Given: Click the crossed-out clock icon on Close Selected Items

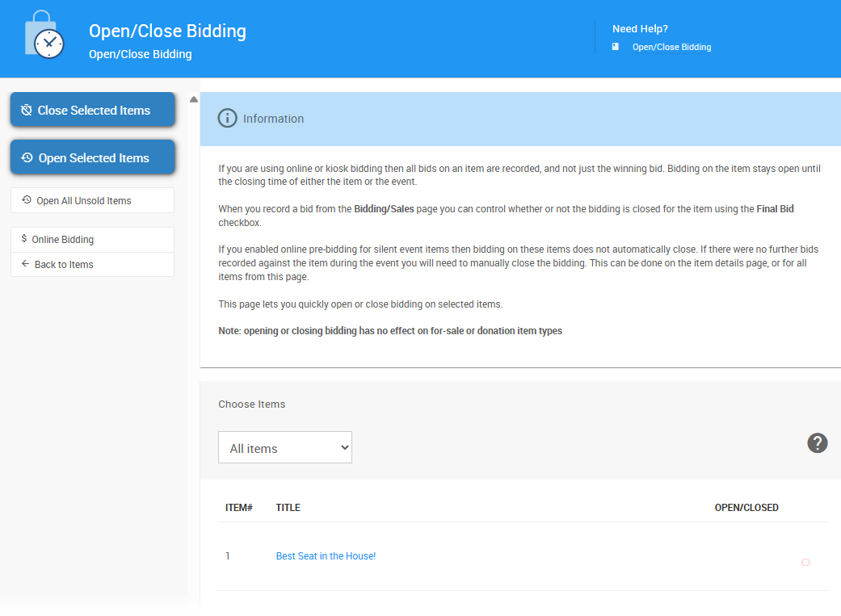Looking at the screenshot, I should click(27, 110).
